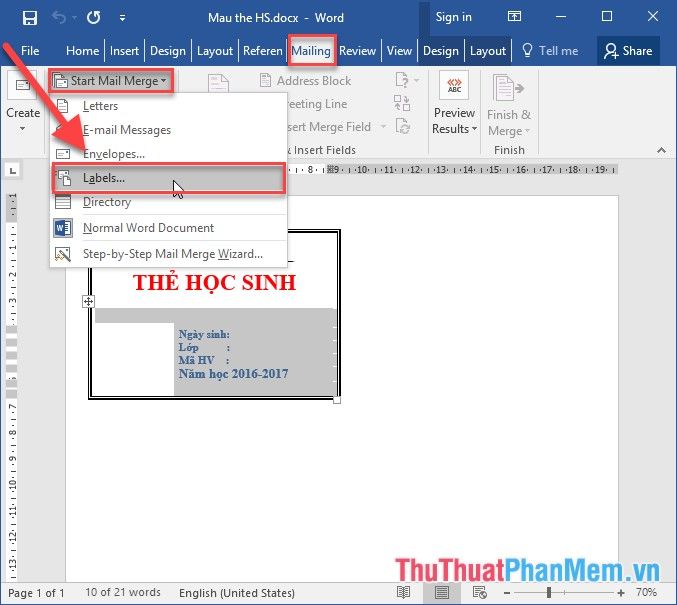
Task: Select Print Layout view icon
Action: [x=441, y=593]
